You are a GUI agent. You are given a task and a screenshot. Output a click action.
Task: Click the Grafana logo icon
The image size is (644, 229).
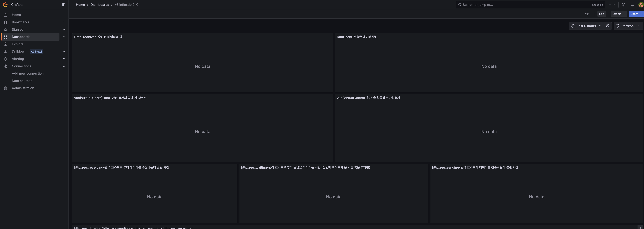click(x=5, y=5)
